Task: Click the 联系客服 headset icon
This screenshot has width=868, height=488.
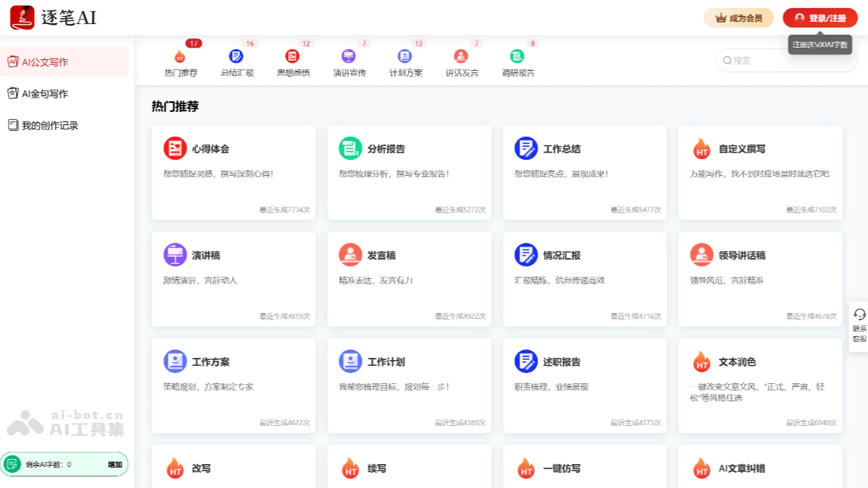Action: pyautogui.click(x=859, y=314)
